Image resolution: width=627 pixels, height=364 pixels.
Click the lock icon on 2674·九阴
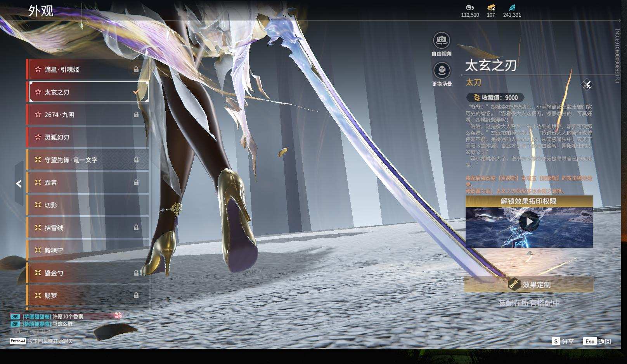[136, 115]
